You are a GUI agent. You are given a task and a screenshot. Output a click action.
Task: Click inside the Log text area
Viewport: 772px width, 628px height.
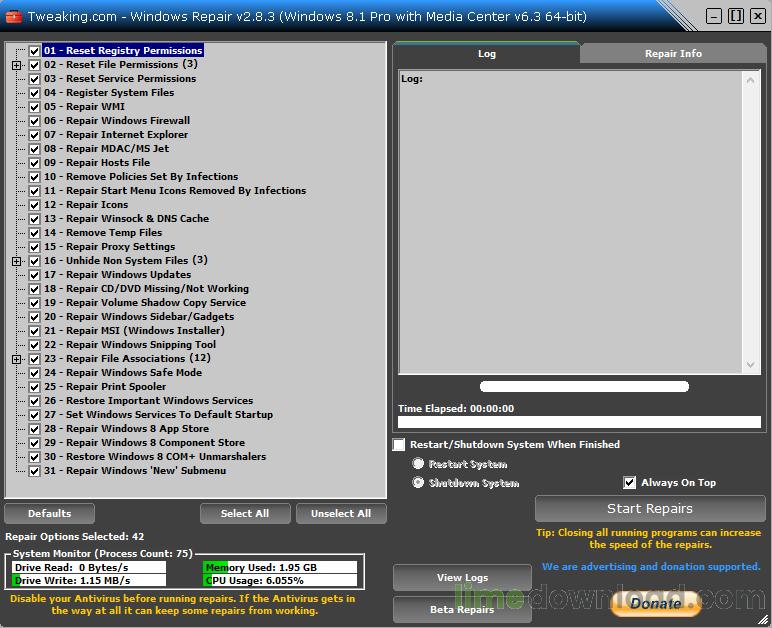tap(571, 222)
